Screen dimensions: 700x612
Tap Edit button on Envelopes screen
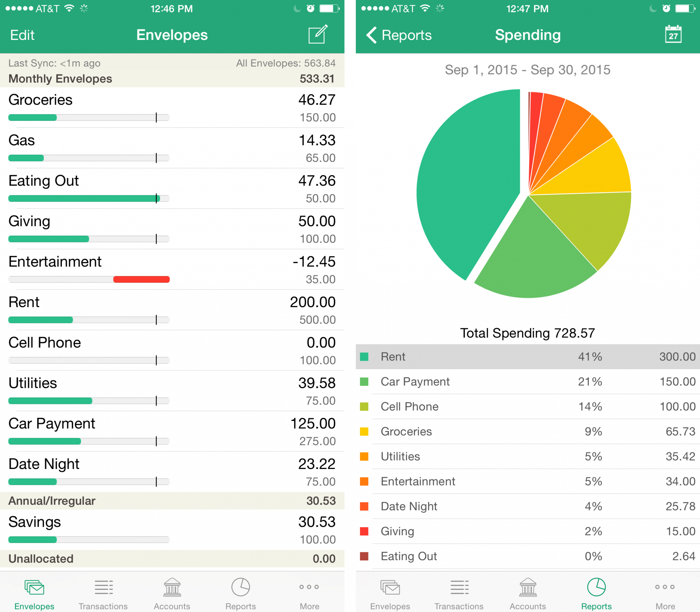(x=19, y=37)
